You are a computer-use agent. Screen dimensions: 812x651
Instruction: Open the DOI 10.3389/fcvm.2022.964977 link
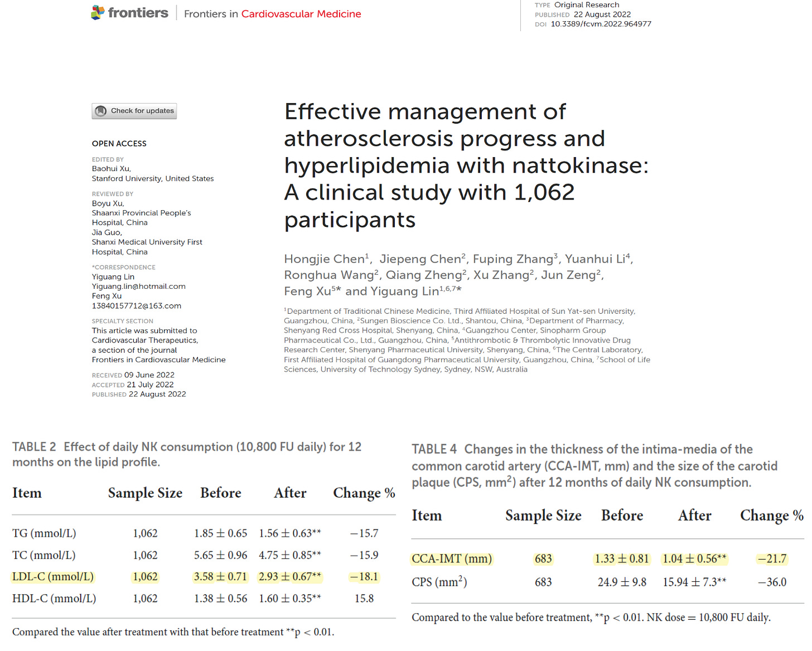click(601, 24)
